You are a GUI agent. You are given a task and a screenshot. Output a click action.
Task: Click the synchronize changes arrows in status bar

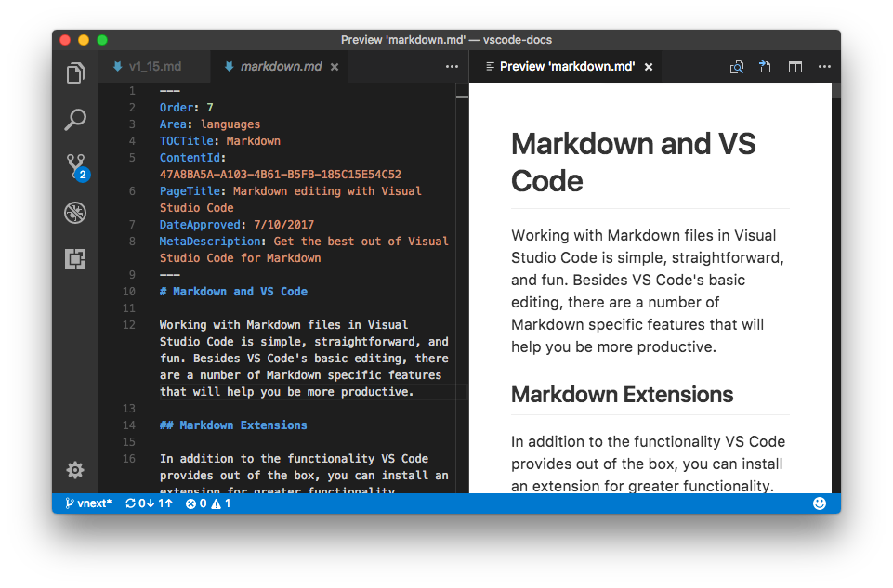[x=149, y=503]
